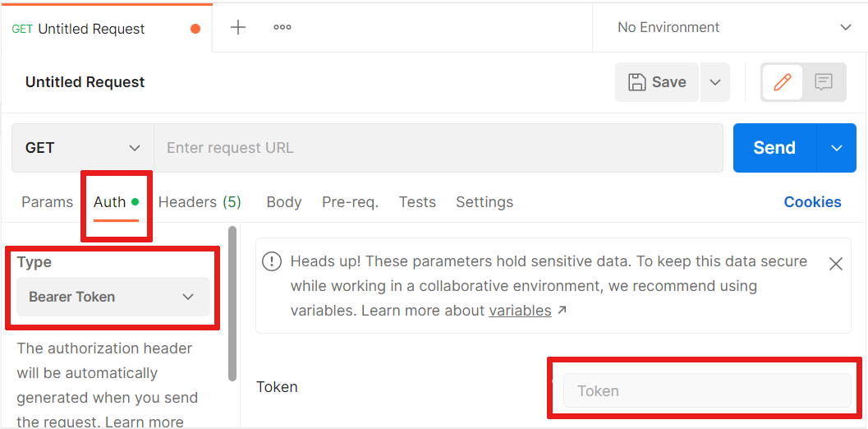This screenshot has height=429, width=868.
Task: Switch to the pencil edit mode icon
Action: [x=783, y=82]
